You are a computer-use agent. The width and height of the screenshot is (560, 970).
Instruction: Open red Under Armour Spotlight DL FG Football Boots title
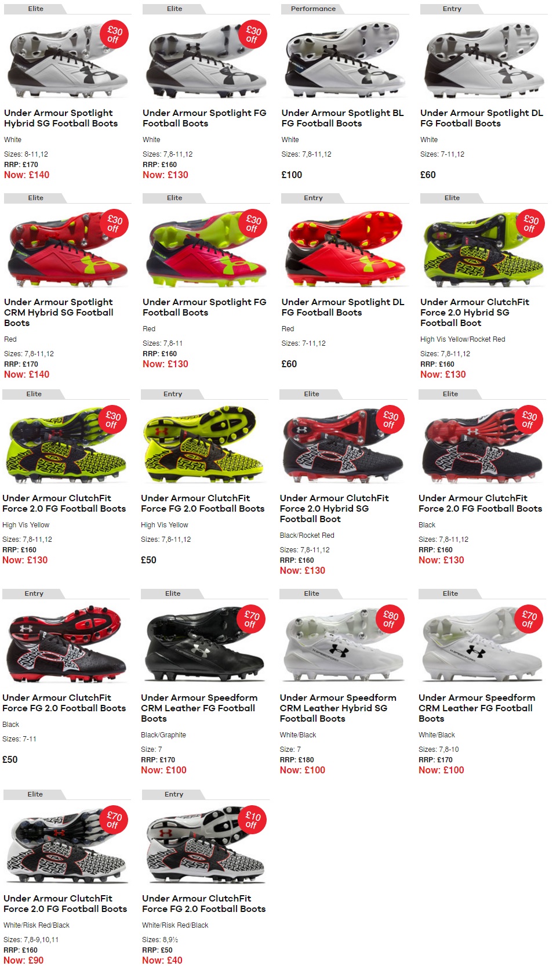pos(343,307)
